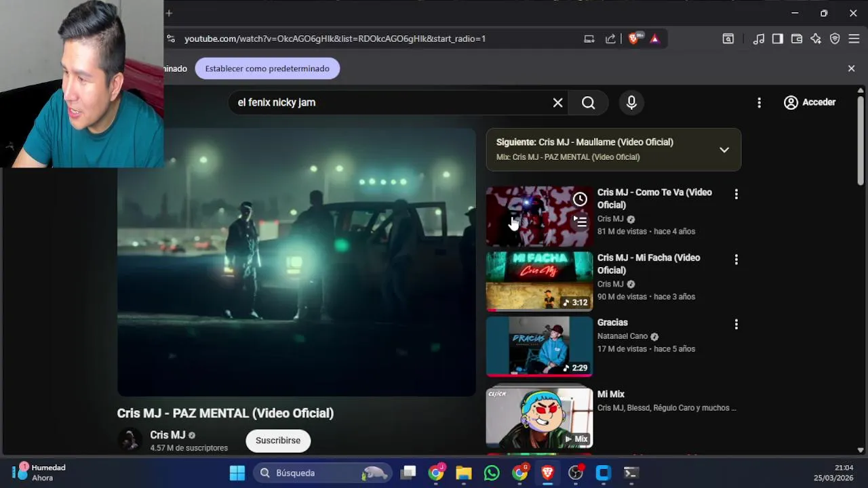This screenshot has height=488, width=868.
Task: Open WhatsApp from the taskbar
Action: (492, 473)
